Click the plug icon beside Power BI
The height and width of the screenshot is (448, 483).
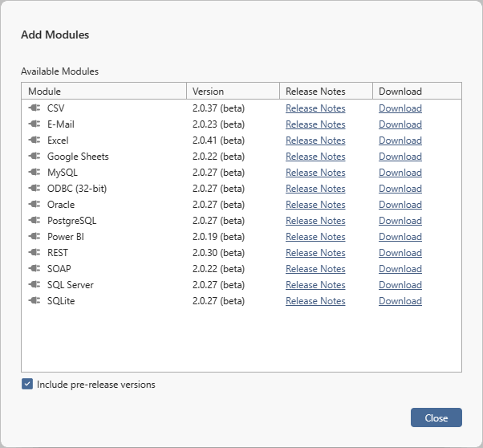(x=34, y=236)
